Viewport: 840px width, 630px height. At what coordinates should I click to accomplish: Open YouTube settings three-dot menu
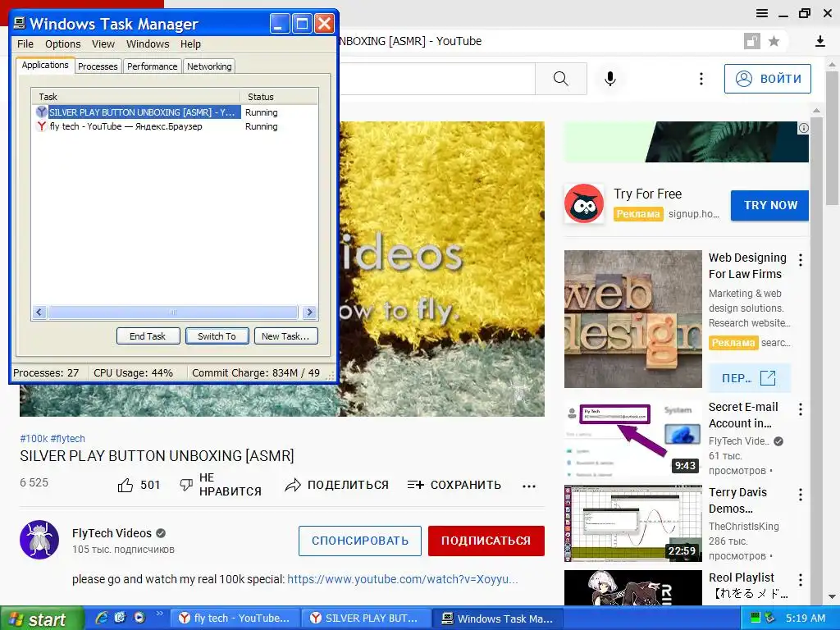[701, 79]
